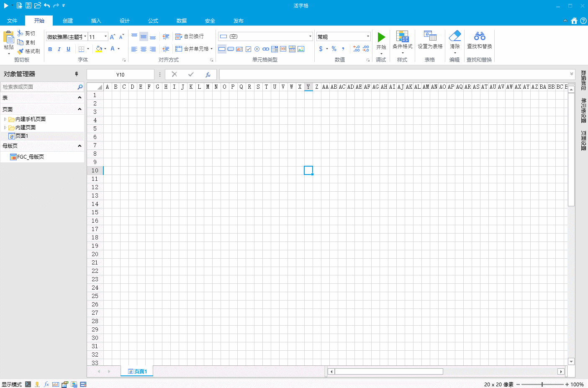Increase font size with the large A icon

tap(112, 37)
